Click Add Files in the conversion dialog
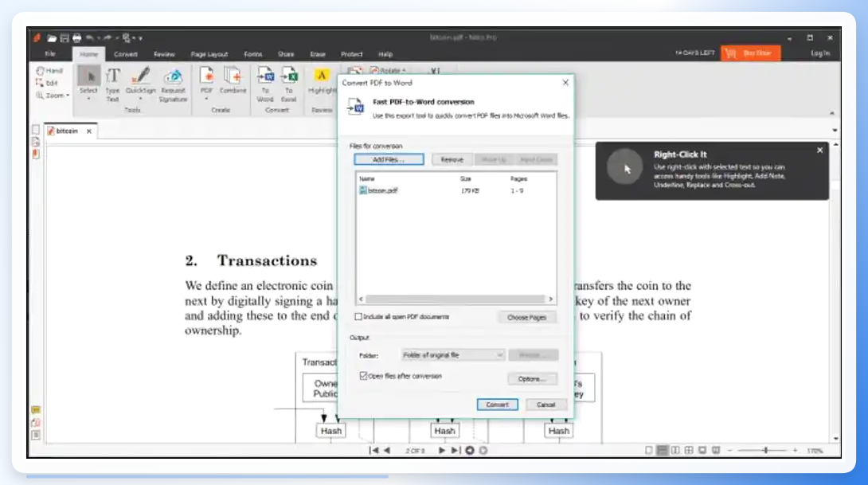This screenshot has width=868, height=485. (x=389, y=159)
